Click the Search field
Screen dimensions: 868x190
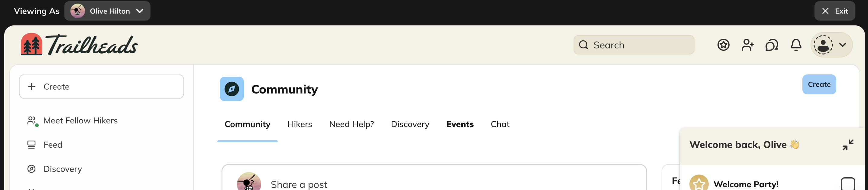click(633, 44)
